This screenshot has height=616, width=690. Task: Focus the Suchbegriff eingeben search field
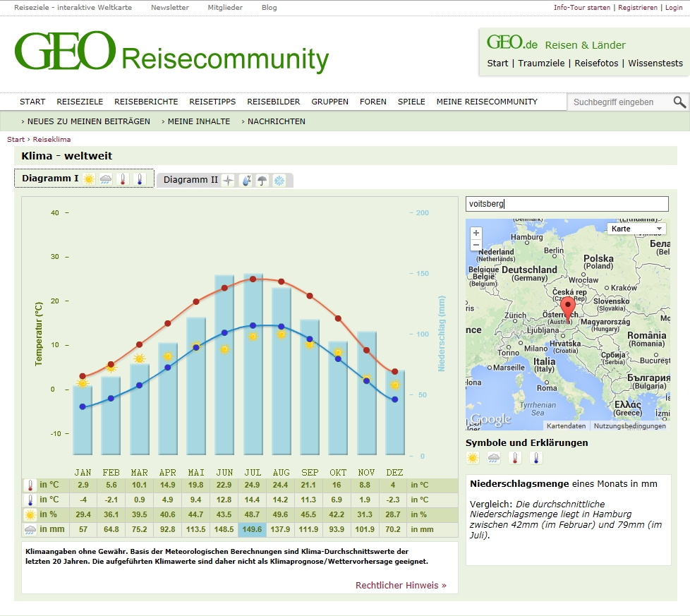coord(617,102)
